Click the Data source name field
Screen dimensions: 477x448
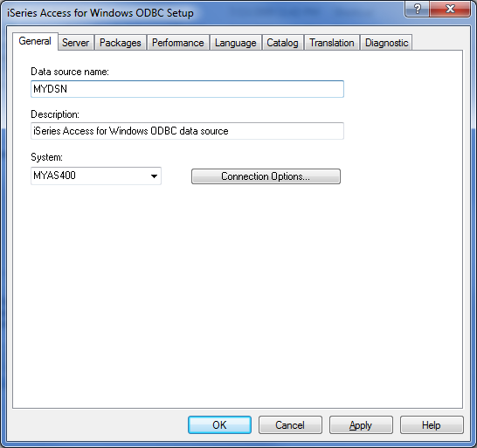tap(187, 89)
